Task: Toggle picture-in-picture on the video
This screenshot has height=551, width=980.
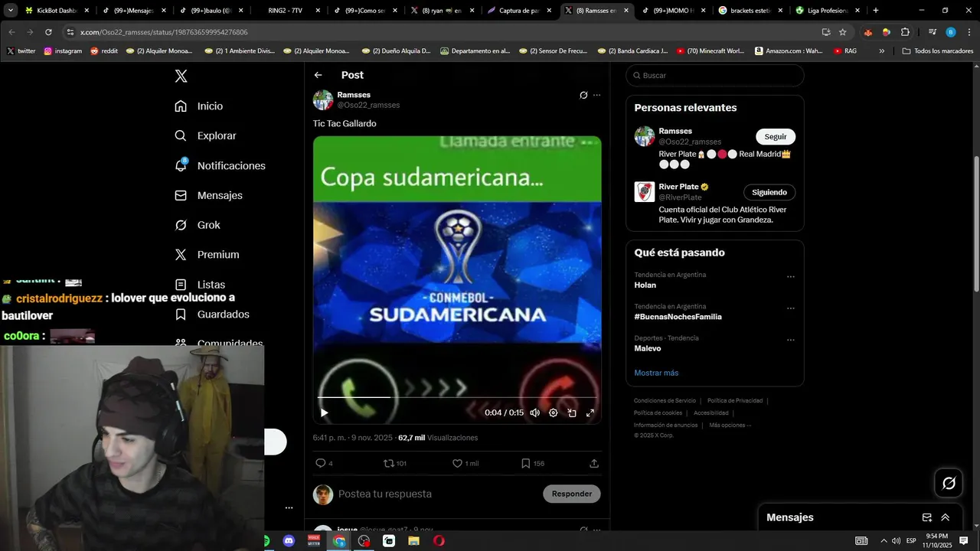Action: [x=572, y=412]
